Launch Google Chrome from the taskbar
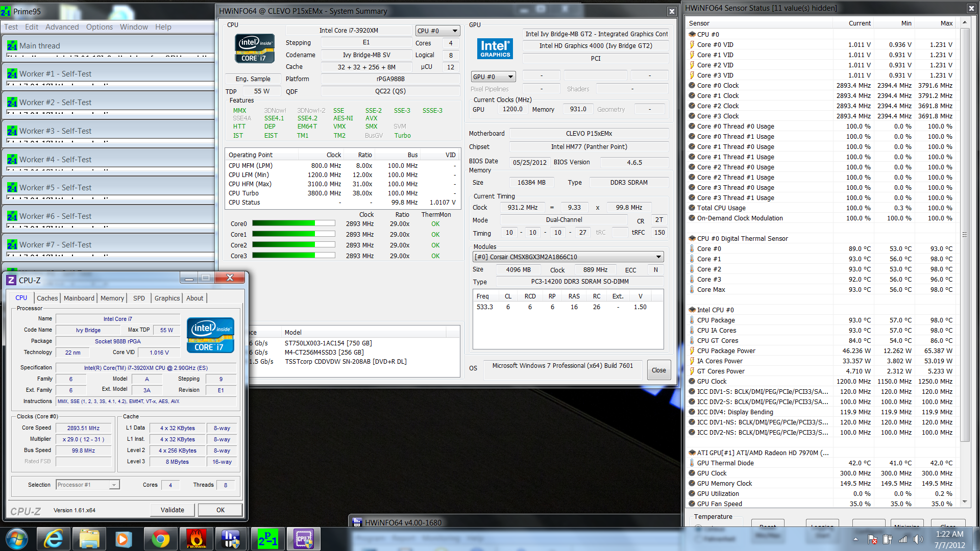The image size is (980, 551). [160, 539]
